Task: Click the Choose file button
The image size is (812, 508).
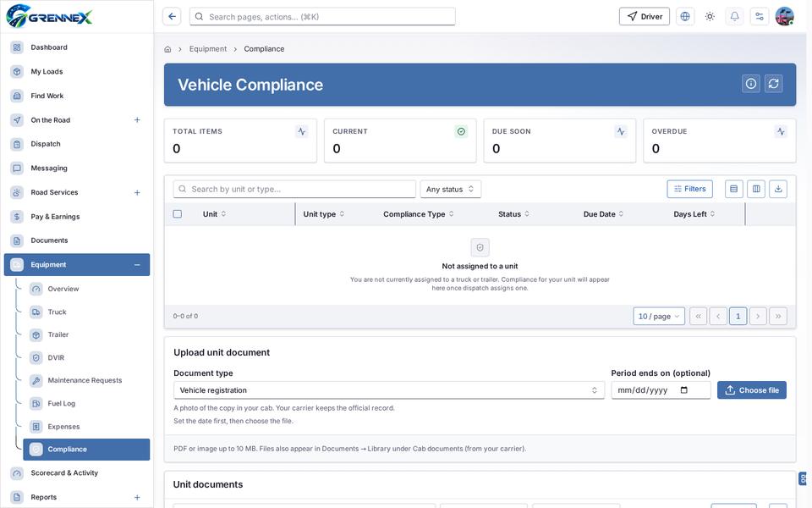Action: tap(752, 390)
